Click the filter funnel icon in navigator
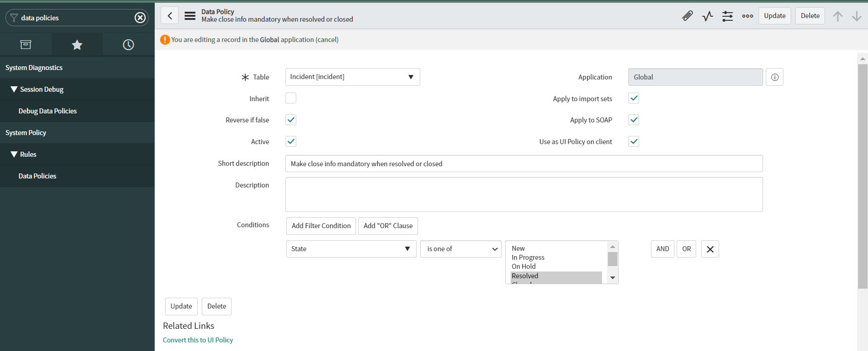This screenshot has height=351, width=868. point(14,18)
